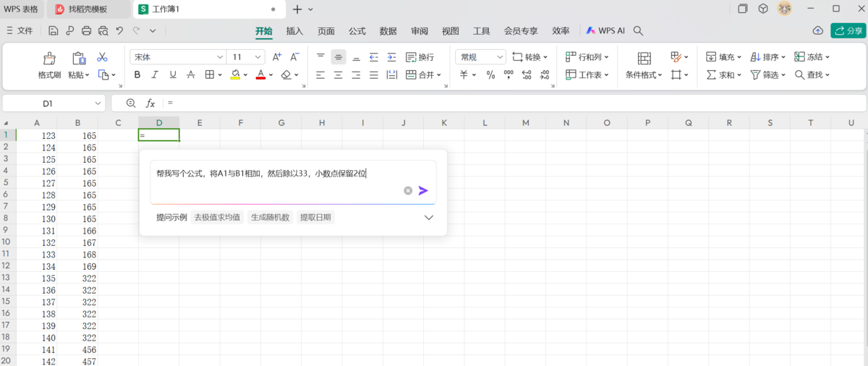Toggle wrap text (换行)

click(420, 57)
